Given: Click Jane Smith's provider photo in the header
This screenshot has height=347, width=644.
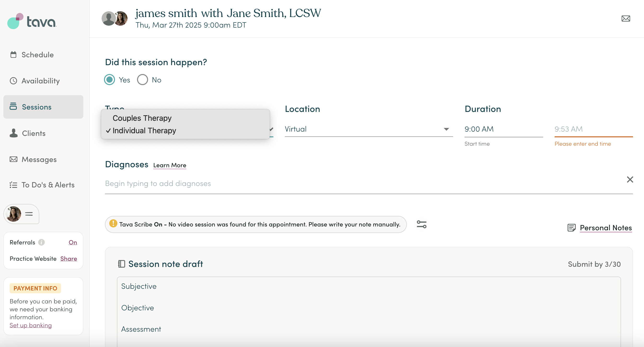Looking at the screenshot, I should [x=121, y=18].
